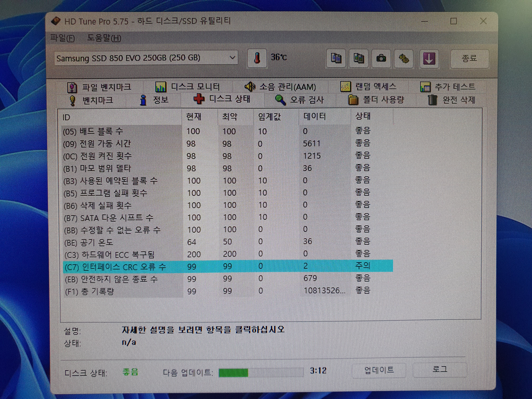Select the (F1) 총 기록량 row

[x=228, y=291]
